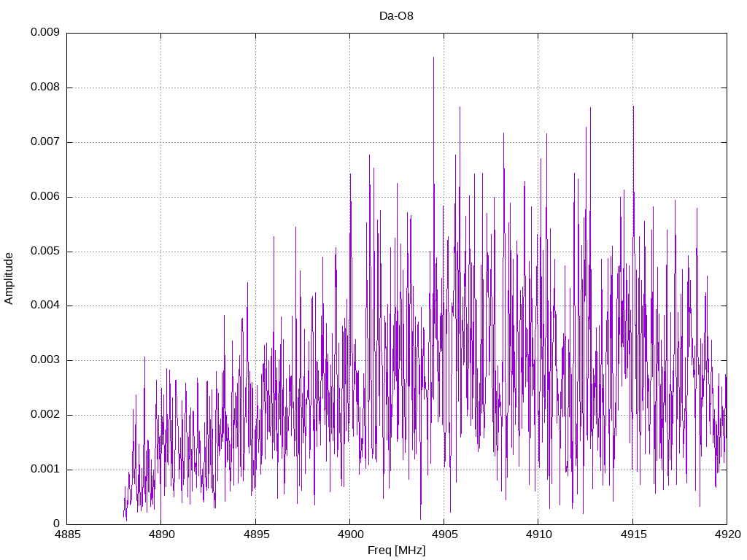Click x-axis tick label 4905

click(x=444, y=534)
